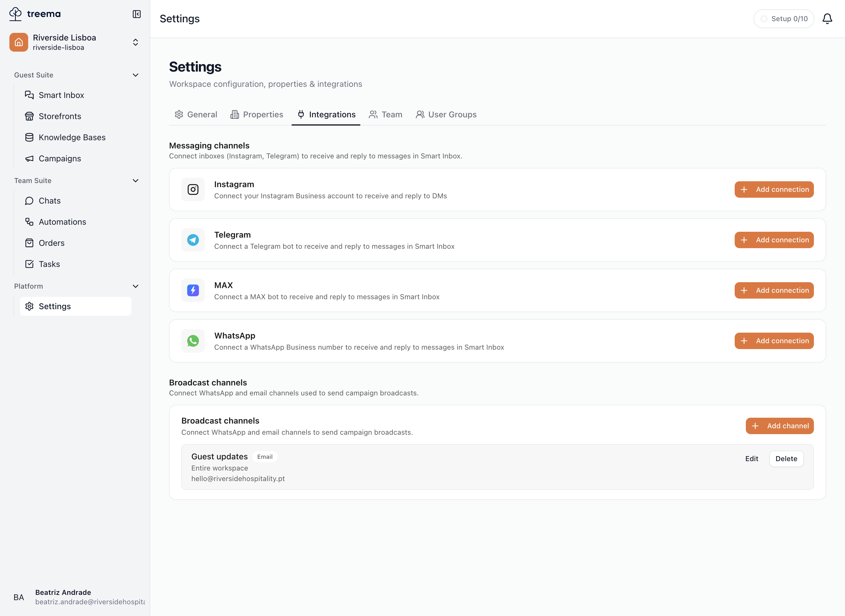Click the plus icon on Add channel
The width and height of the screenshot is (845, 616).
[x=755, y=426]
